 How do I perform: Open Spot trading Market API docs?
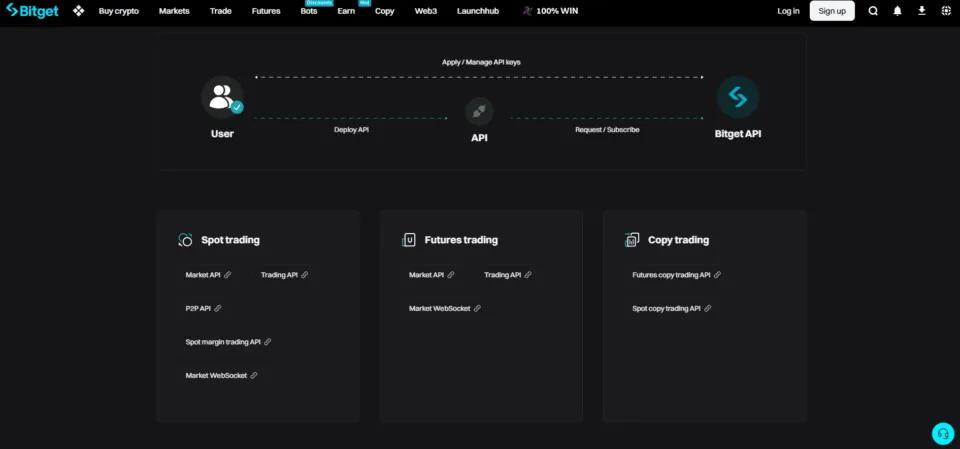tap(203, 275)
